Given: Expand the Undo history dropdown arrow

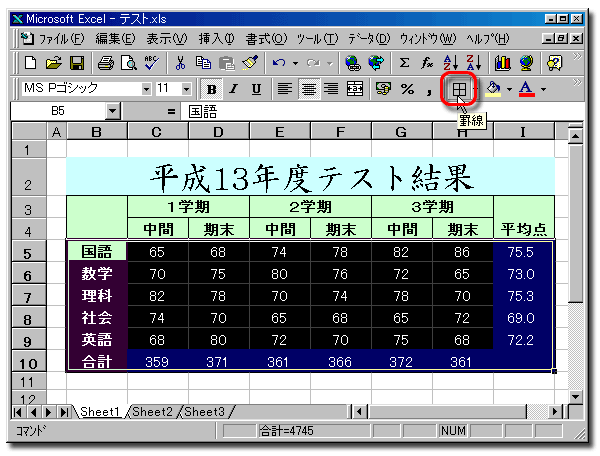Looking at the screenshot, I should pyautogui.click(x=295, y=63).
